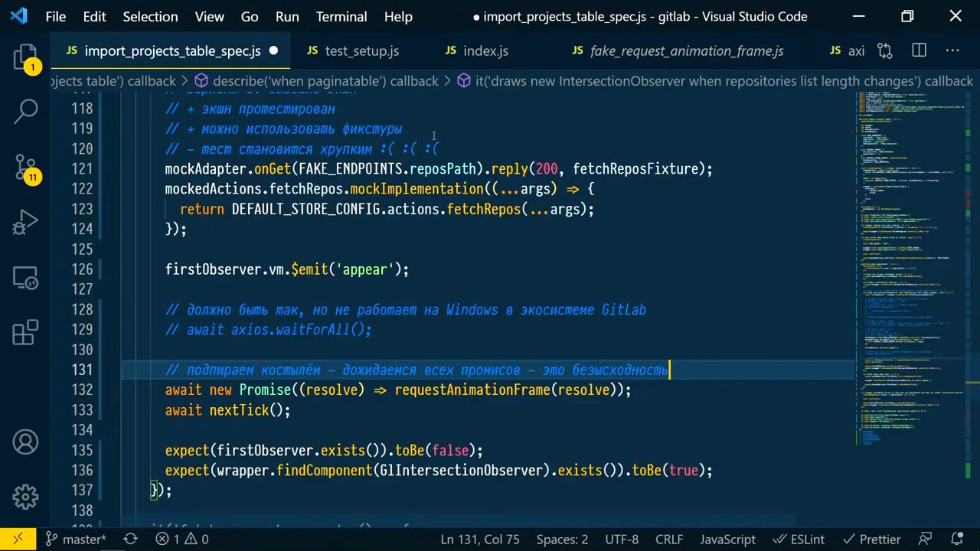Open the Search view icon
This screenshot has width=980, height=551.
click(25, 111)
